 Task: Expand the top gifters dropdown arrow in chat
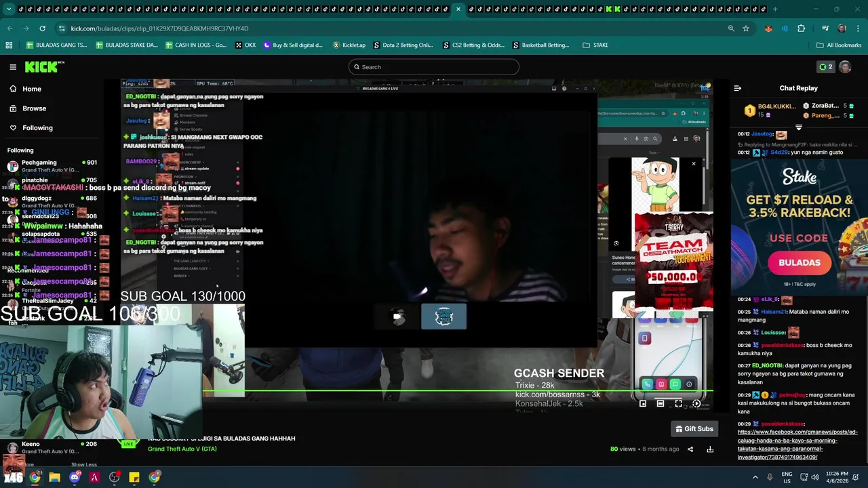(799, 127)
